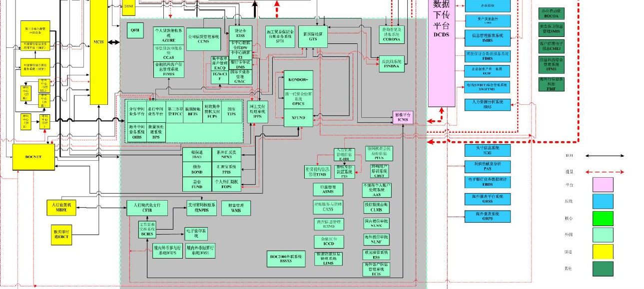Click the ASMS seal management box

point(328,189)
